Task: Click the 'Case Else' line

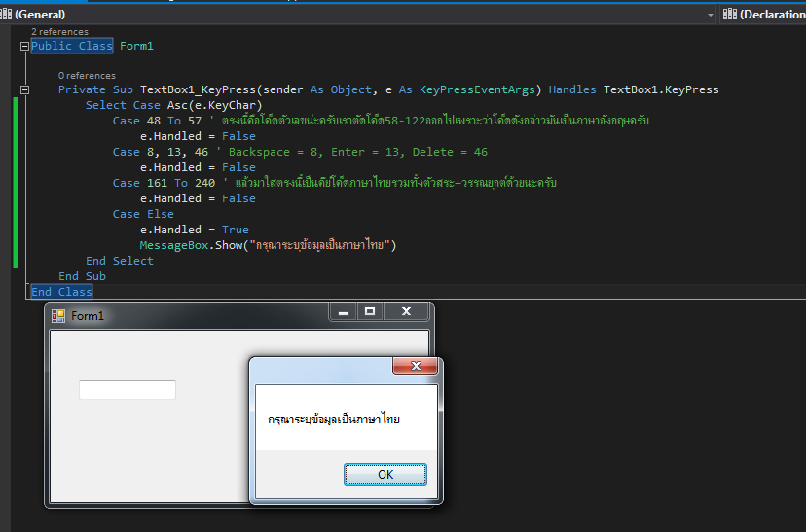Action: coord(143,214)
